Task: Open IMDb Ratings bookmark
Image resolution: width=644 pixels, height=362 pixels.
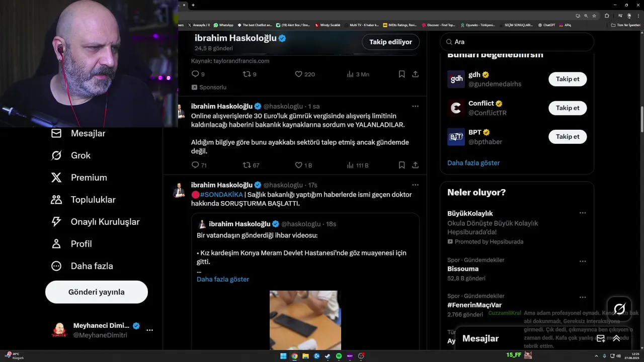Action: [x=400, y=25]
